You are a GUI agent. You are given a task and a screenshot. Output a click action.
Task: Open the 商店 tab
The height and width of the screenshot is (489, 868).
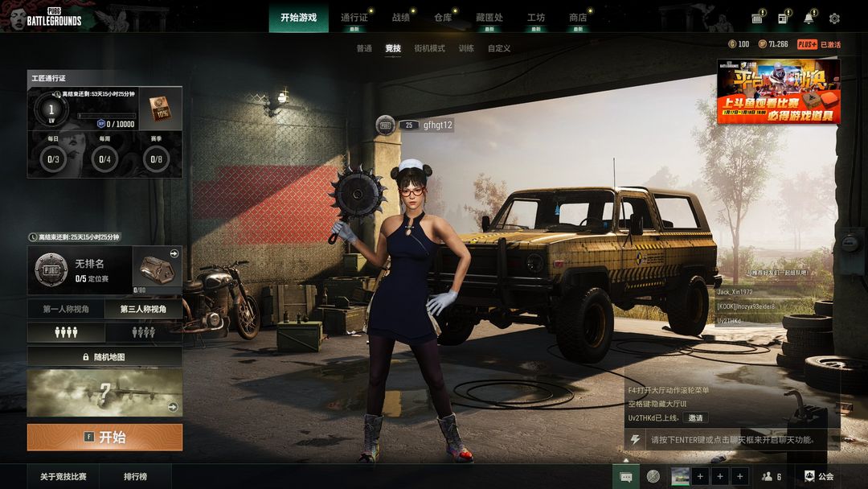[x=578, y=18]
